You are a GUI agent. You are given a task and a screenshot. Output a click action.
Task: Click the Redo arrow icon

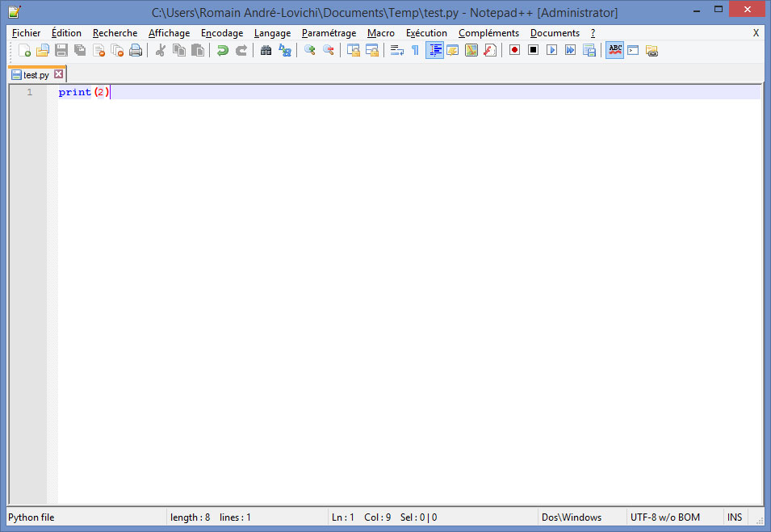click(x=241, y=50)
